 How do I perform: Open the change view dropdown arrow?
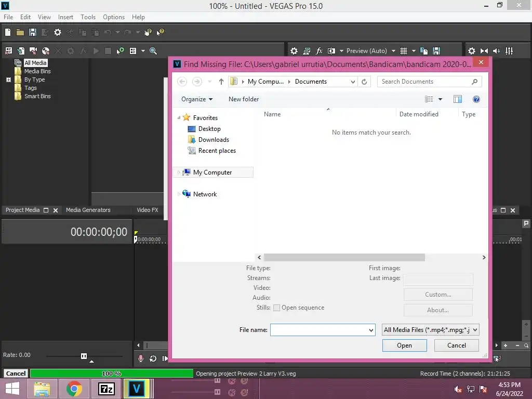click(440, 99)
